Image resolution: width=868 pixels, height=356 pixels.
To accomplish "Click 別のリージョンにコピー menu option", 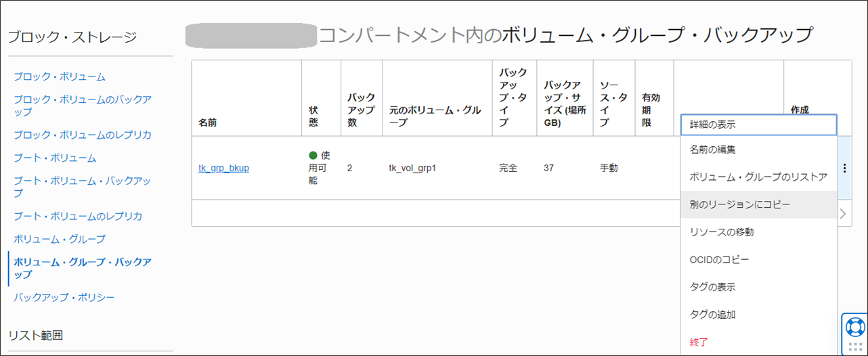I will (x=739, y=204).
